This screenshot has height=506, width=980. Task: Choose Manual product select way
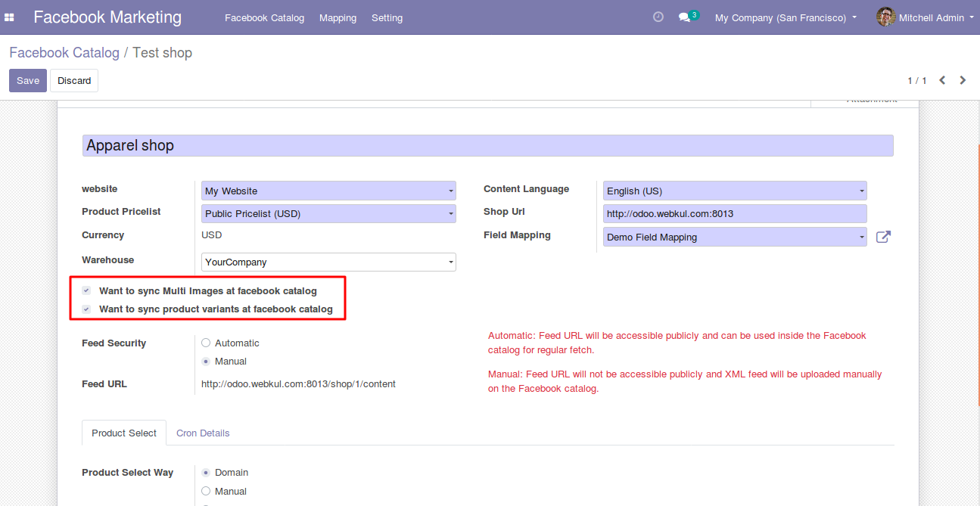[206, 491]
